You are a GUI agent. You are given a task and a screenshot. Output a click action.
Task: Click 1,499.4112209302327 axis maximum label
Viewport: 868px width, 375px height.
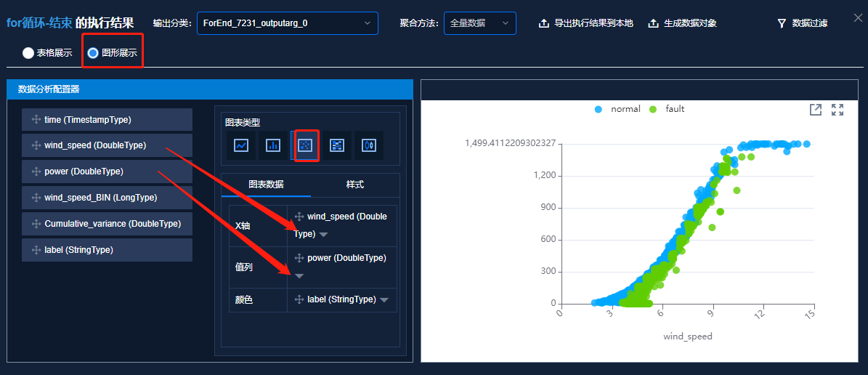click(x=511, y=143)
